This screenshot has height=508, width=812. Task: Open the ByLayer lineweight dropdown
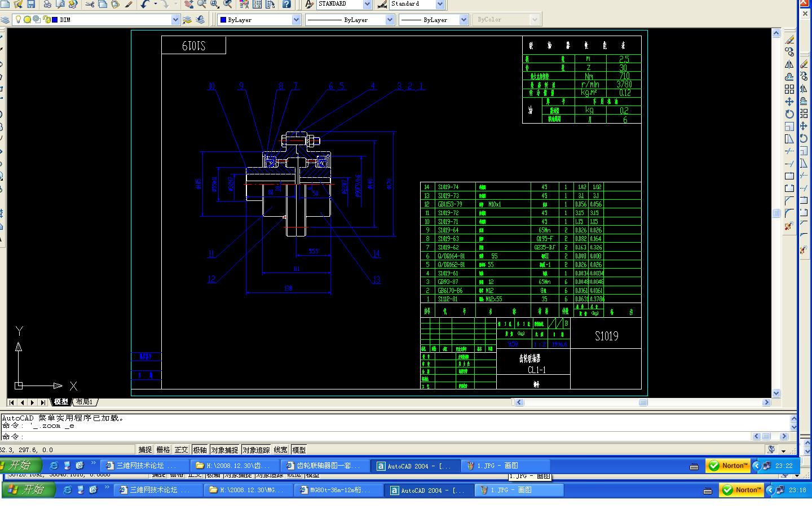464,20
